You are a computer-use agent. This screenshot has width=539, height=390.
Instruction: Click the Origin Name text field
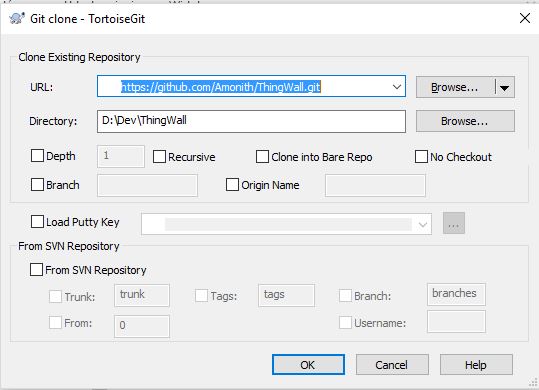click(x=375, y=186)
